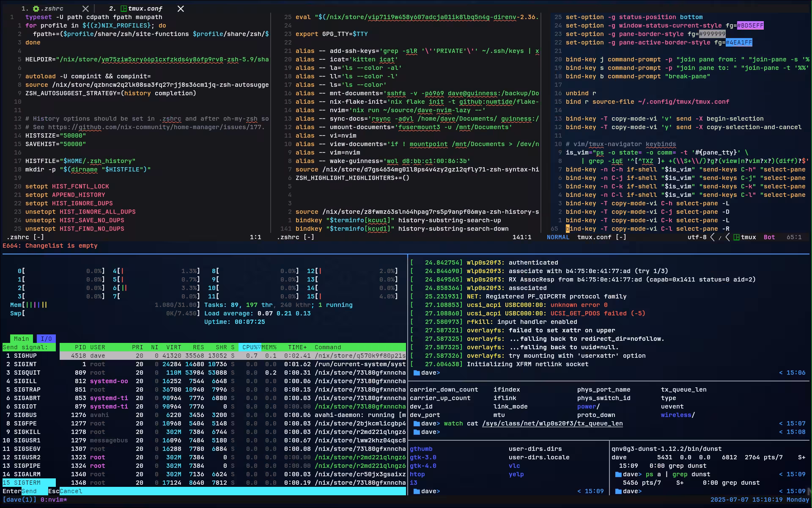Select signal 15 SIGTERM

pyautogui.click(x=29, y=483)
